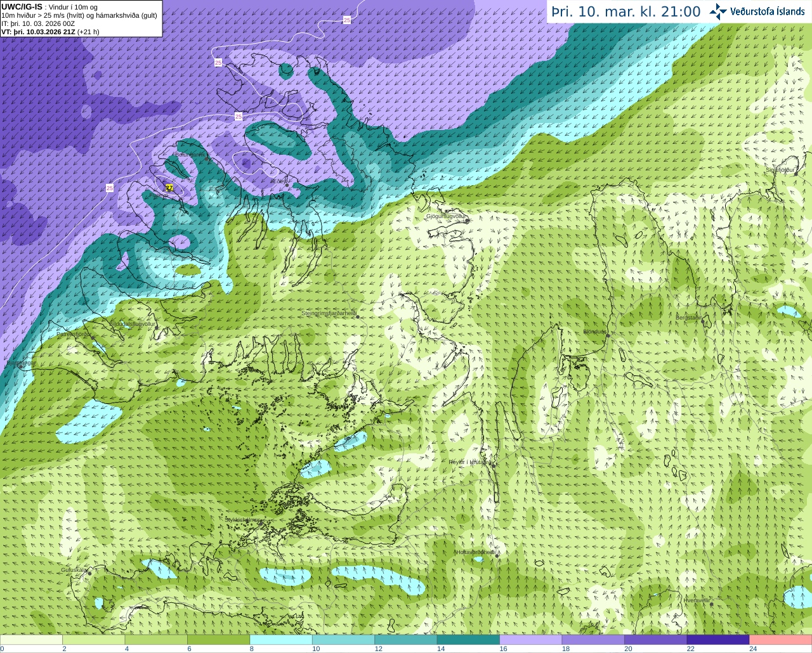Viewport: 812px width, 653px height.
Task: Click the legend value 20
Action: [628, 649]
